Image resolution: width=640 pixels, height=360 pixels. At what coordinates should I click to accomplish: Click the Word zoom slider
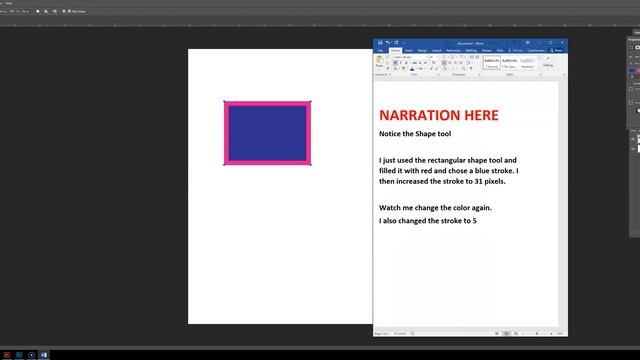click(537, 333)
